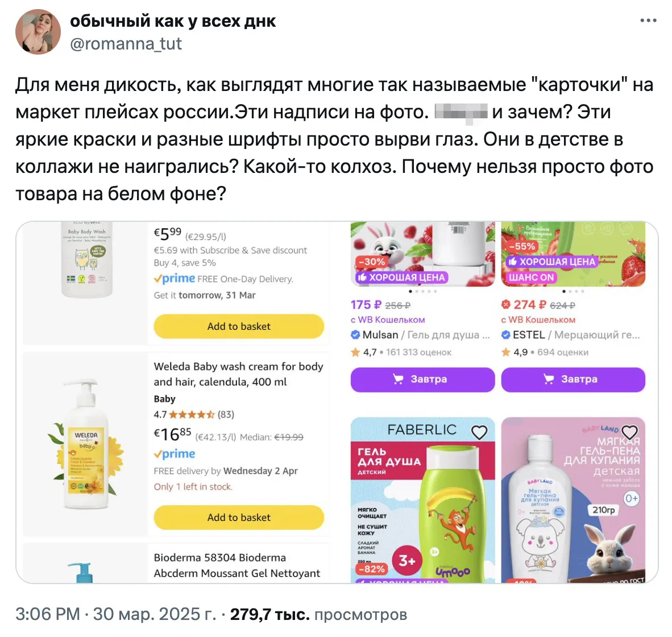Viewport: 672px width, 637px height.
Task: Click the 3:06 PM tweet timestamp
Action: 48,614
